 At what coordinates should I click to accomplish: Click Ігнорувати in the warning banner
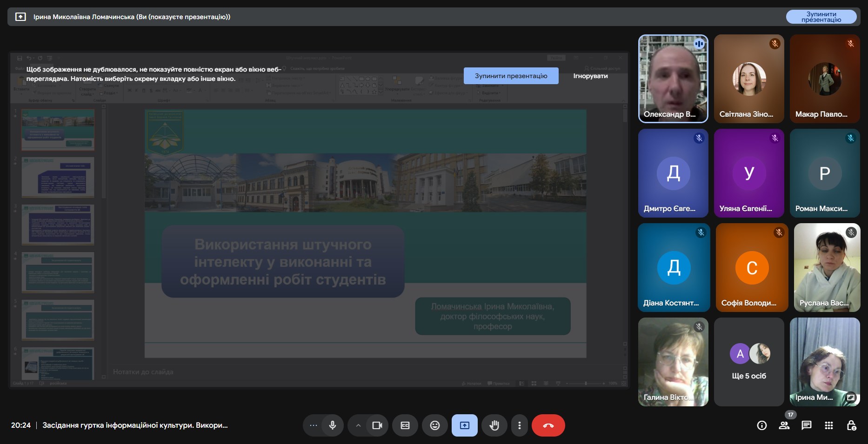[x=590, y=76]
